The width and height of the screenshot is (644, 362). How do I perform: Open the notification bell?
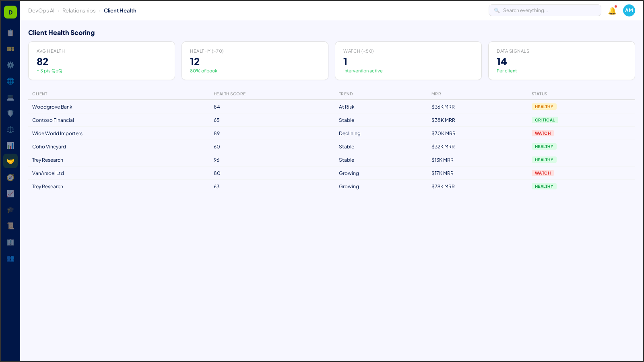click(x=611, y=10)
